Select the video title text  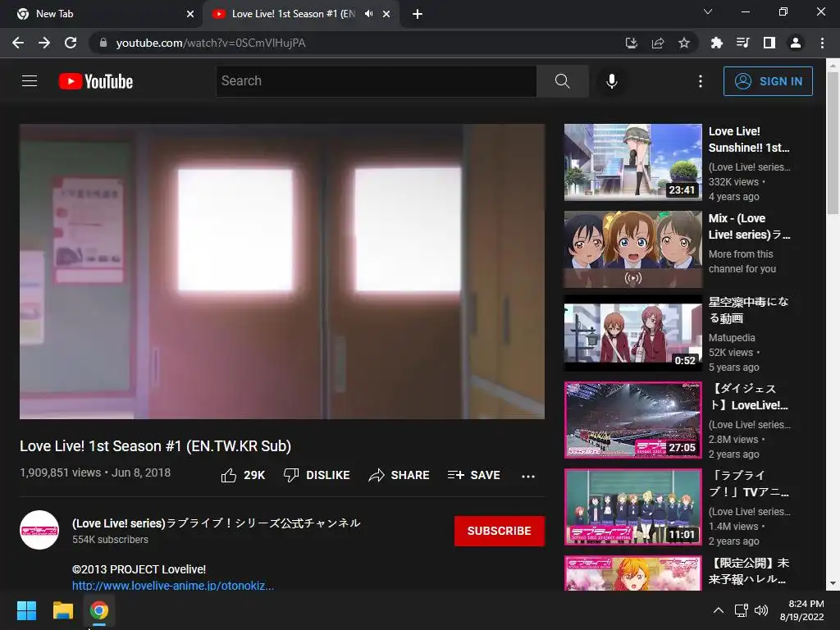[x=155, y=446]
